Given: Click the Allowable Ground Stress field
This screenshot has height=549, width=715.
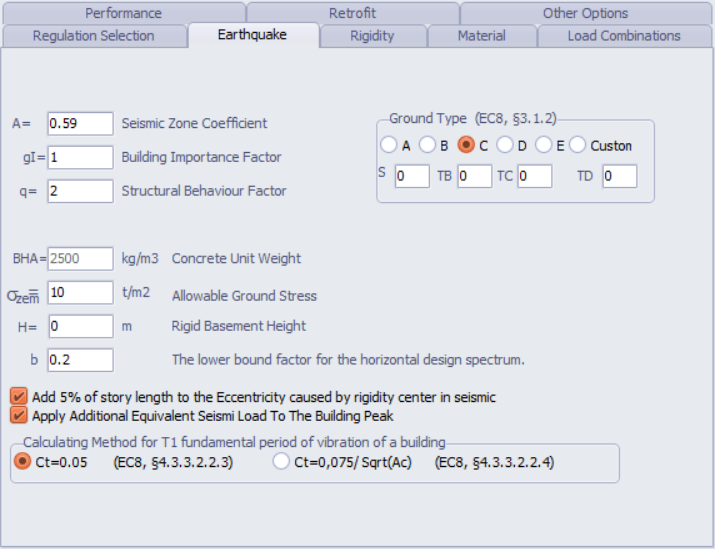Looking at the screenshot, I should [x=79, y=293].
